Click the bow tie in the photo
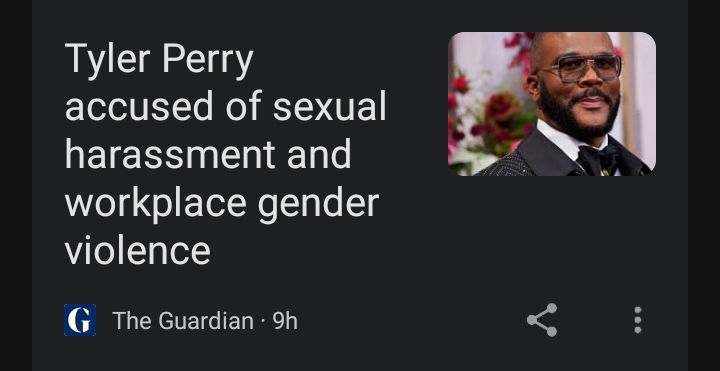 (x=598, y=159)
